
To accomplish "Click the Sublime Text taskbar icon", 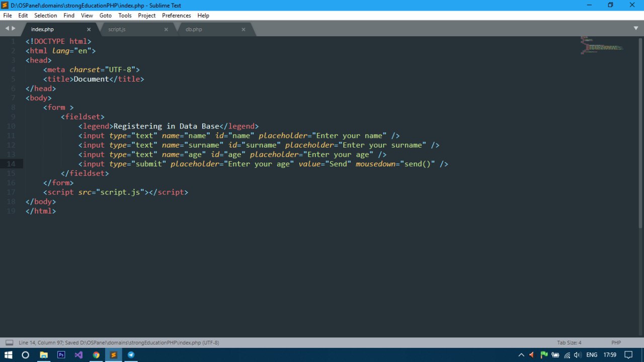I will pyautogui.click(x=114, y=355).
